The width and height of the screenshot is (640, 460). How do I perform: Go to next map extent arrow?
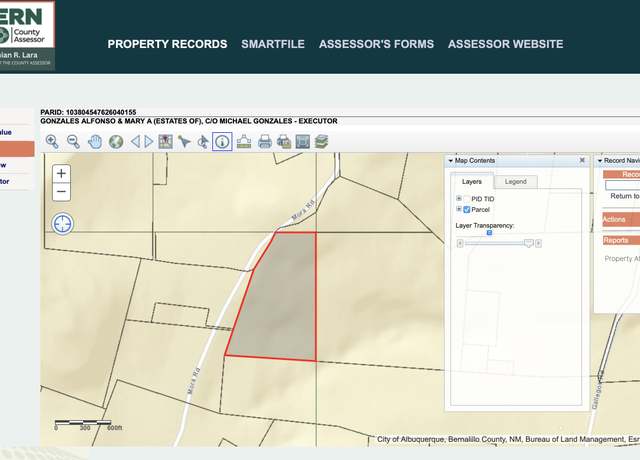coord(149,142)
